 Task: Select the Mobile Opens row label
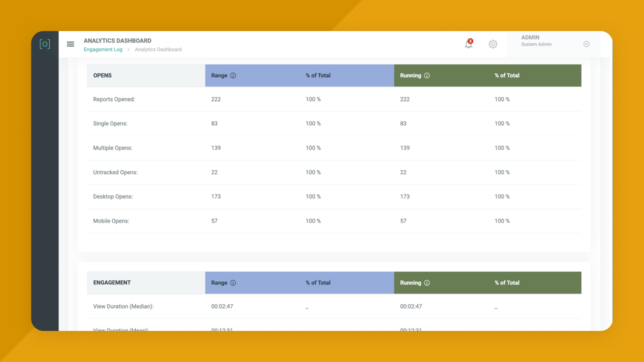(111, 221)
